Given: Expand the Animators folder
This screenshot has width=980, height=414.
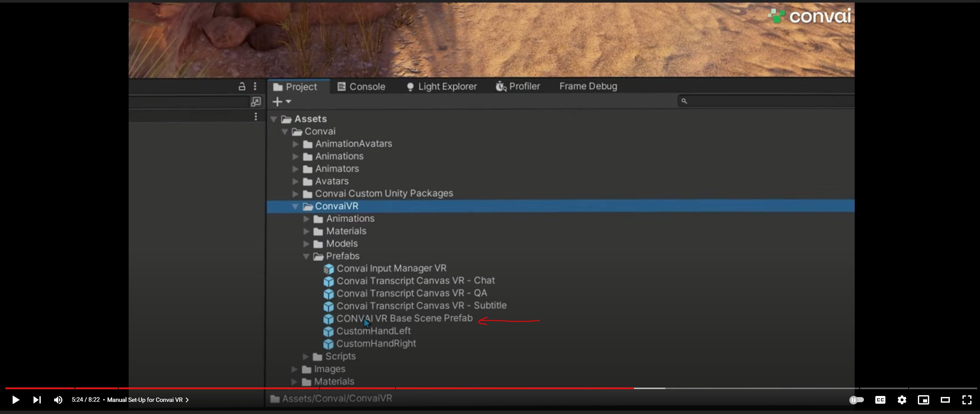Looking at the screenshot, I should 295,169.
